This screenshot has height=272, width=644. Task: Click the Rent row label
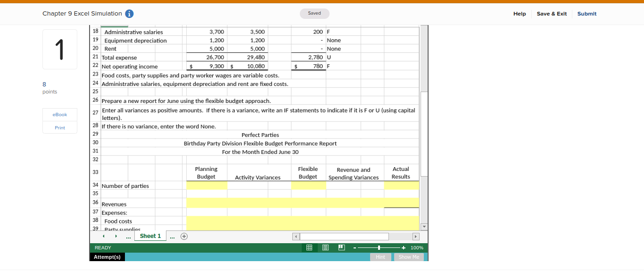click(x=110, y=49)
